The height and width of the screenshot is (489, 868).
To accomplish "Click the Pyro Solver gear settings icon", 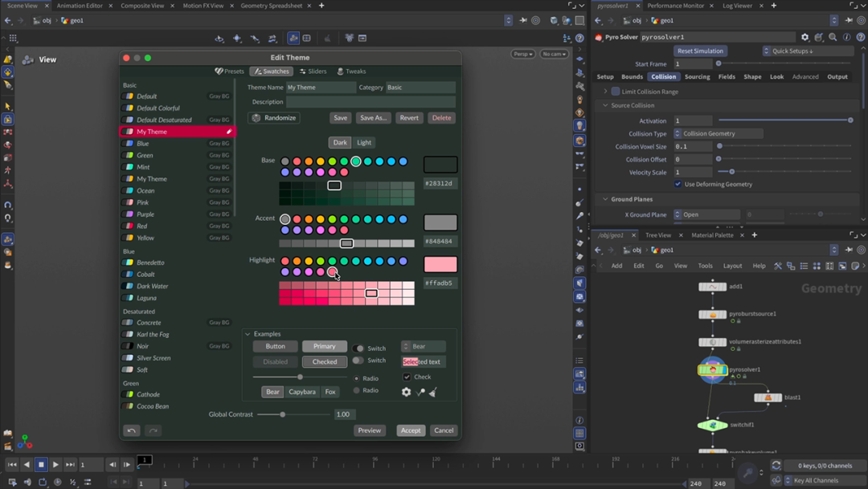I will point(805,37).
